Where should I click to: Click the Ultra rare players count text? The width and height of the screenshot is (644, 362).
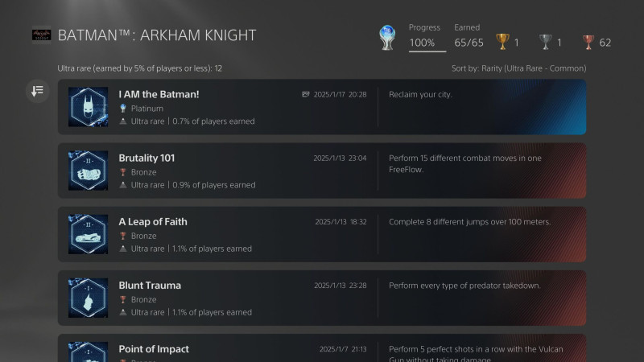(x=140, y=68)
